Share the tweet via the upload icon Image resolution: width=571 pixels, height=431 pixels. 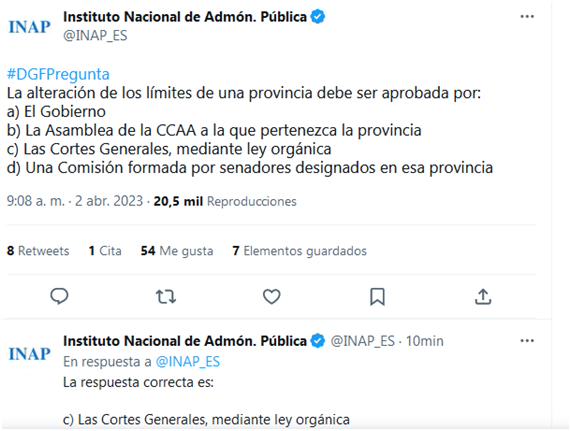pyautogui.click(x=483, y=296)
